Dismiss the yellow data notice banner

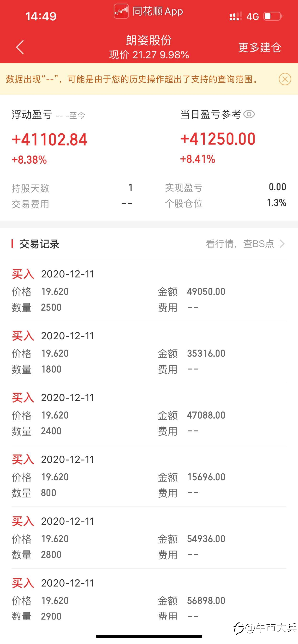pos(285,79)
